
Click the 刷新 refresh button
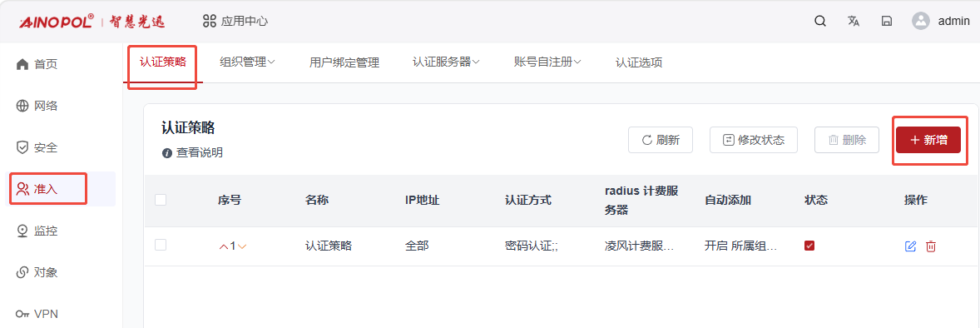coord(661,140)
